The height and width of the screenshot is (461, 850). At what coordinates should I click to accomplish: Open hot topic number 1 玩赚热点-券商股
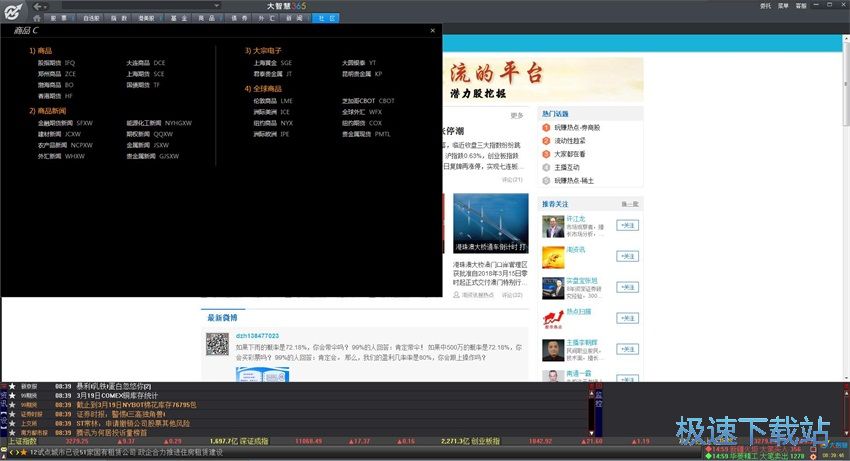pos(577,128)
